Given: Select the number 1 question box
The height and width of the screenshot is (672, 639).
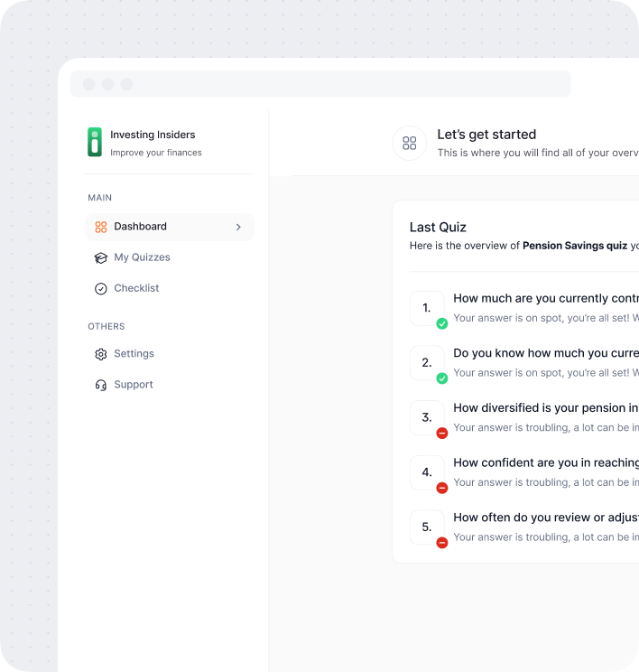Looking at the screenshot, I should [427, 308].
